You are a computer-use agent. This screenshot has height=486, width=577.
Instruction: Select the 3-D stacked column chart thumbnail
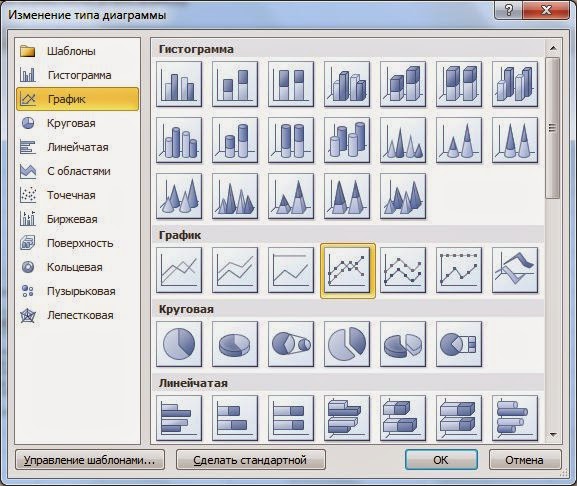click(x=403, y=84)
